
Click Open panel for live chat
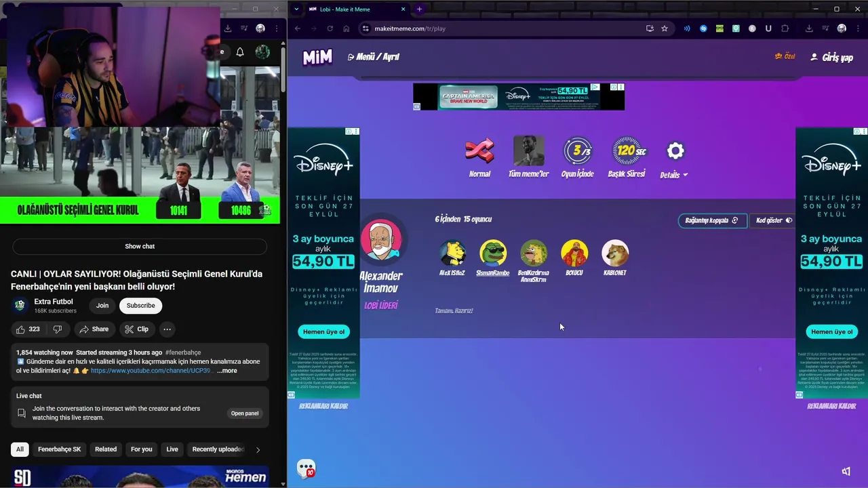click(245, 413)
